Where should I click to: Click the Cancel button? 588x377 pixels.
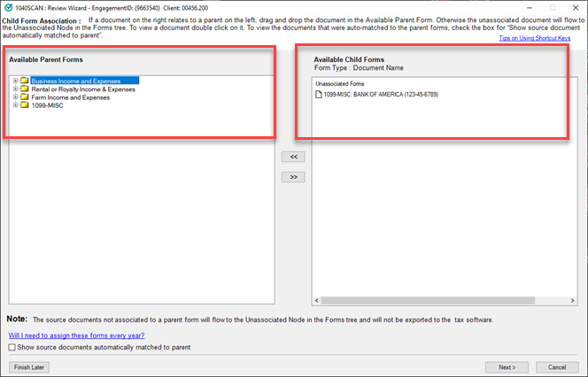(557, 367)
